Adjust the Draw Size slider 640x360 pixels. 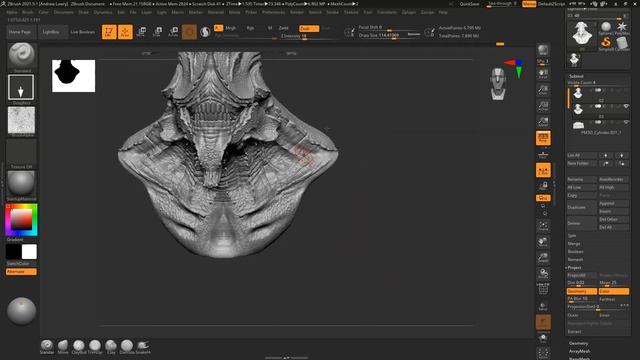[x=389, y=36]
